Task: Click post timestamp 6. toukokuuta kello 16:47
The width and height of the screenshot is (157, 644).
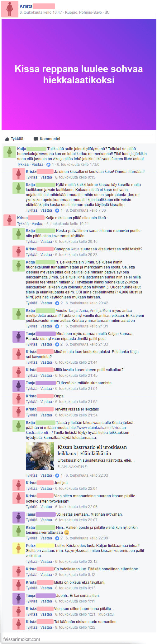Action: 41,12
